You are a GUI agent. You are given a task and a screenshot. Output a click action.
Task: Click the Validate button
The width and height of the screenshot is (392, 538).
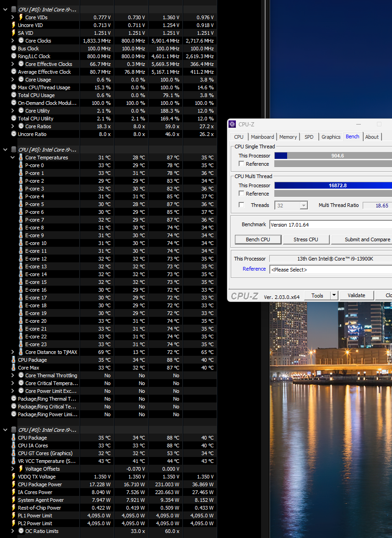click(356, 295)
